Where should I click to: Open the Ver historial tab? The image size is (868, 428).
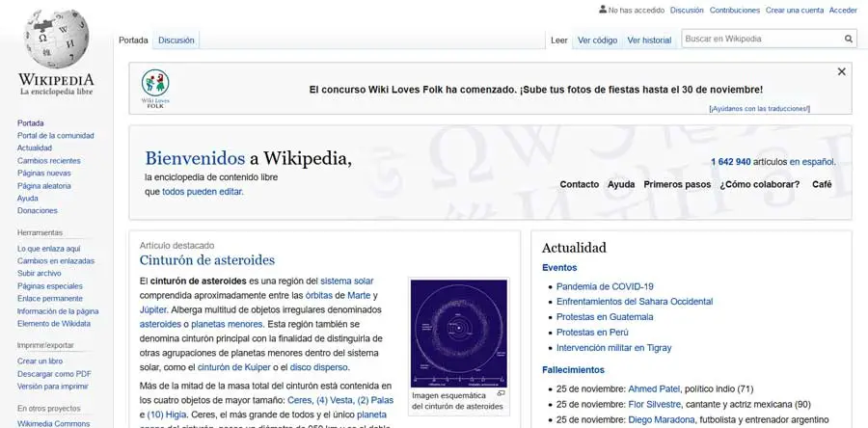649,40
